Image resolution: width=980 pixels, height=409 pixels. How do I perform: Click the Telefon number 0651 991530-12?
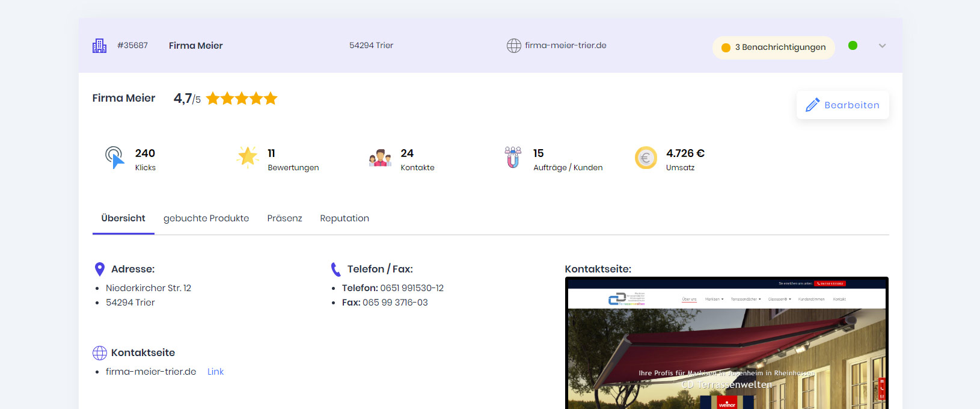(412, 288)
